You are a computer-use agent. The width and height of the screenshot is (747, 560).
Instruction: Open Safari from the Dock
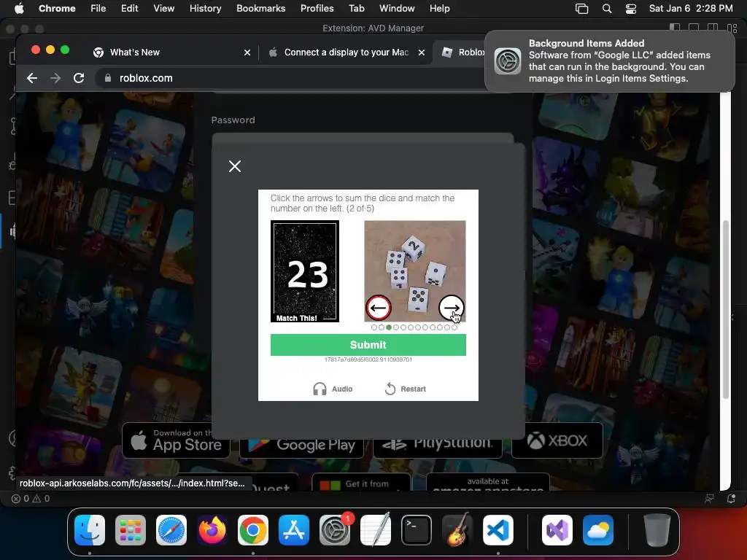[171, 530]
